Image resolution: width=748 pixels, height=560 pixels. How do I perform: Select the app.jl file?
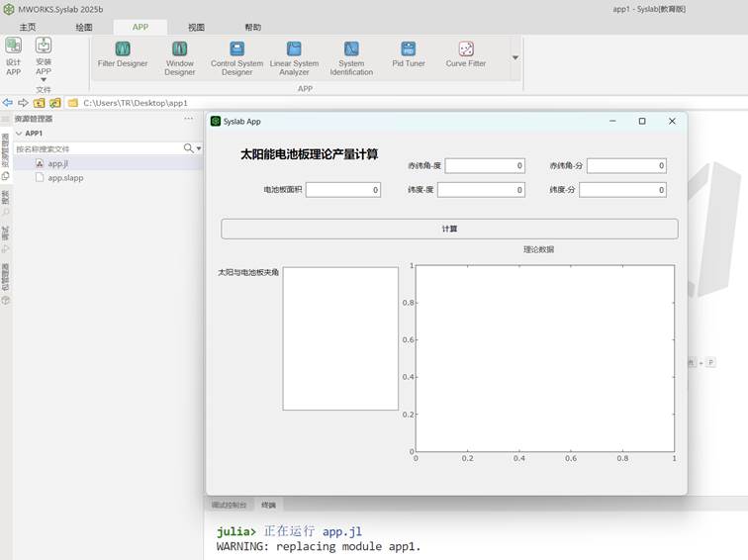click(58, 163)
